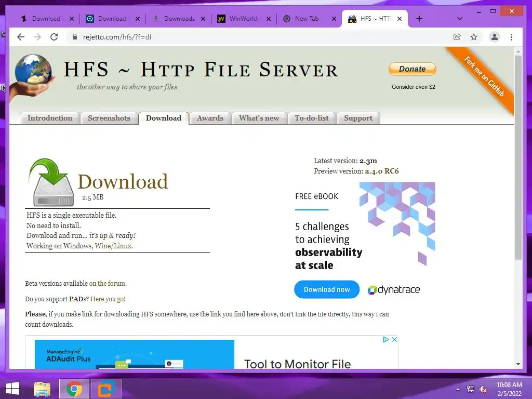Open a new tab with plus button
532x399 pixels.
pos(419,19)
